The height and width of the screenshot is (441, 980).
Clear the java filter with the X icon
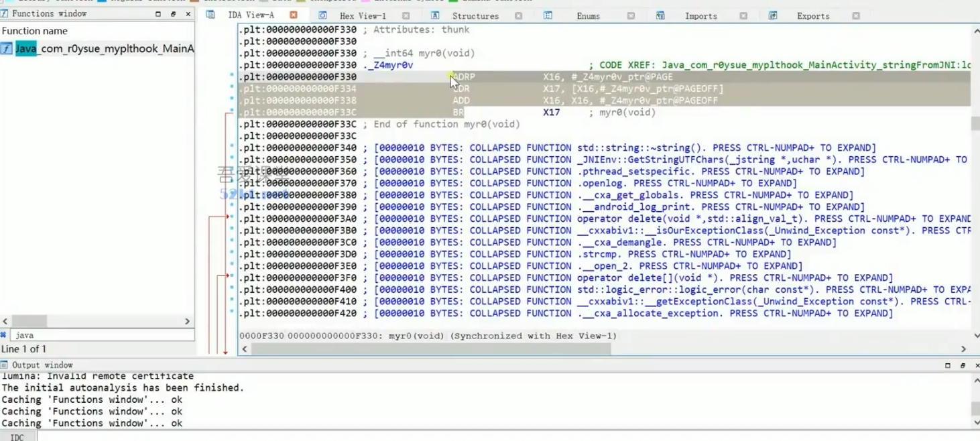pos(4,335)
